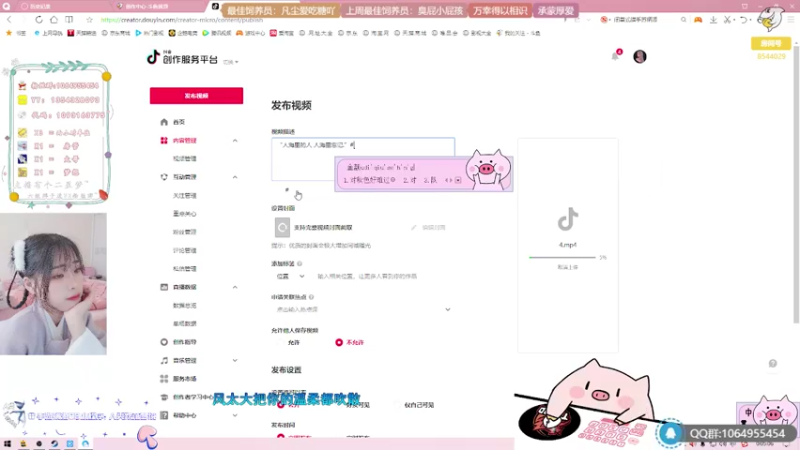Expand the 帮助中心 section chevron
Viewport: 800px width, 450px height.
click(235, 415)
